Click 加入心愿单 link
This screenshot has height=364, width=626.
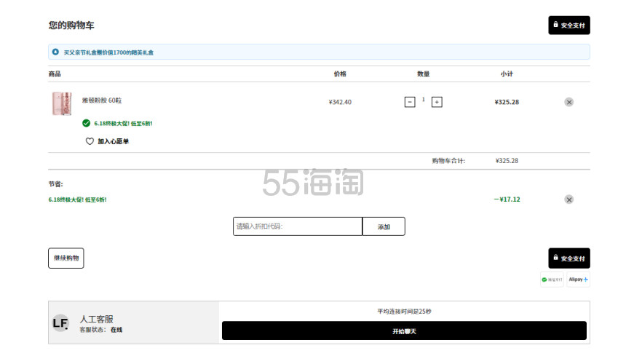point(113,141)
